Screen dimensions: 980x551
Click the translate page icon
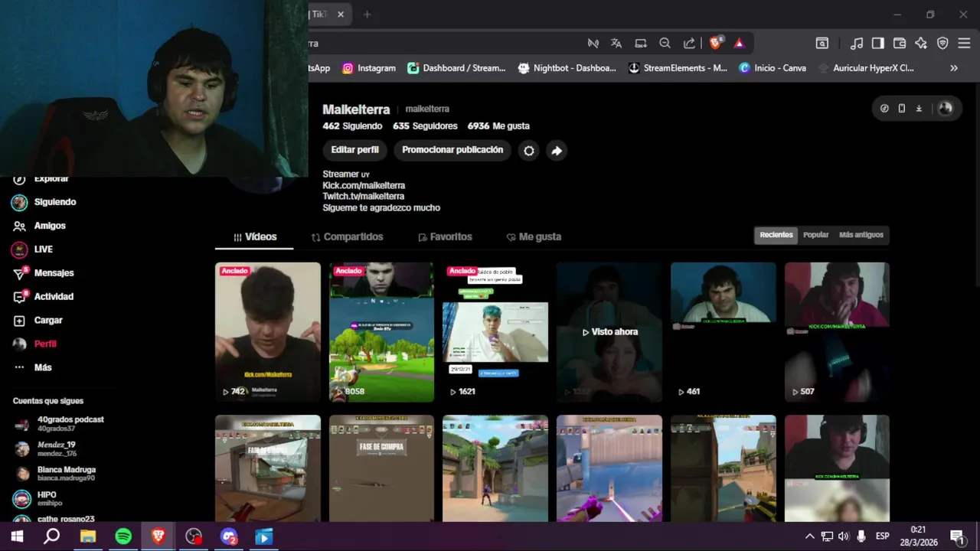[x=616, y=44]
